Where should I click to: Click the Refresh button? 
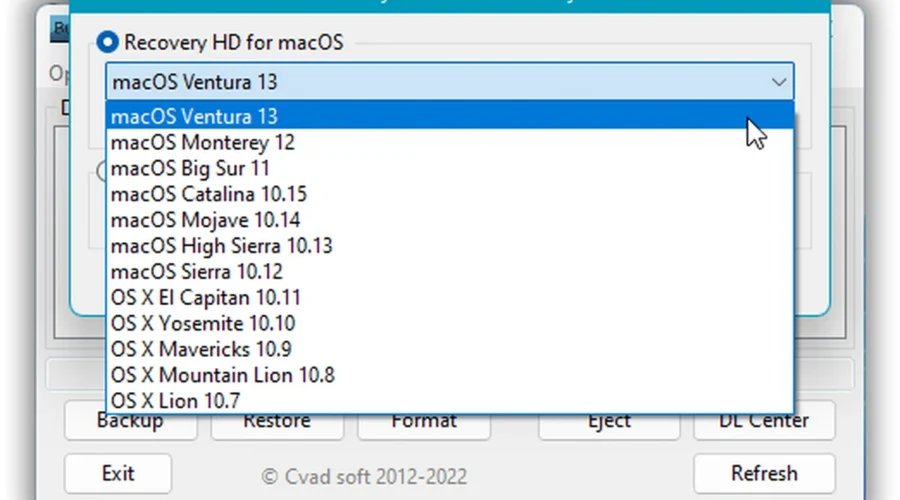click(764, 474)
